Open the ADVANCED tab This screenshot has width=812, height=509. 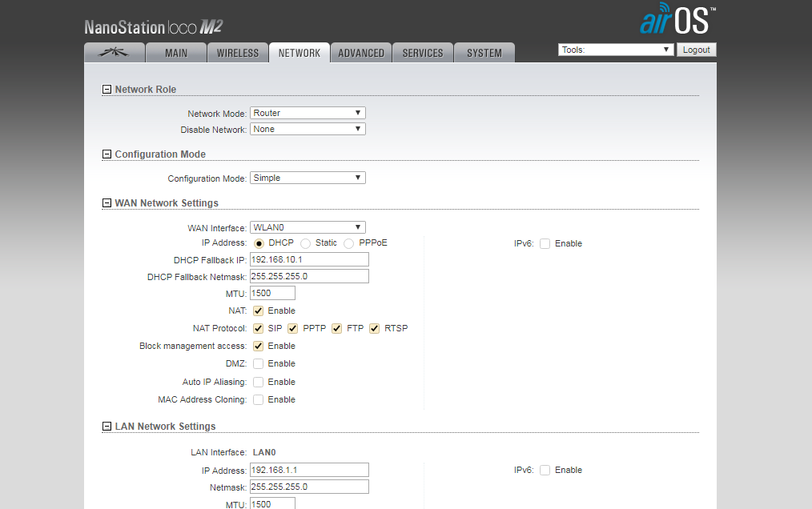[x=361, y=52]
